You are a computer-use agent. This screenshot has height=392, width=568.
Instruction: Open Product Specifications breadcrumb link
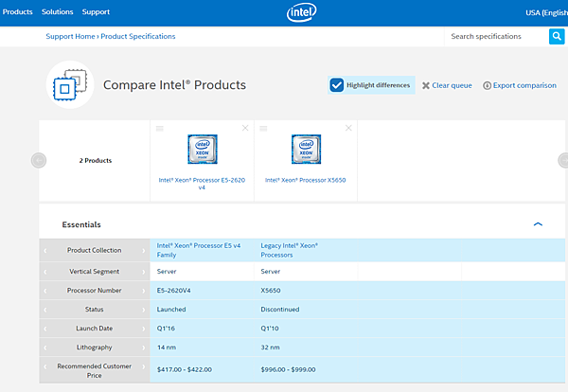click(x=138, y=36)
